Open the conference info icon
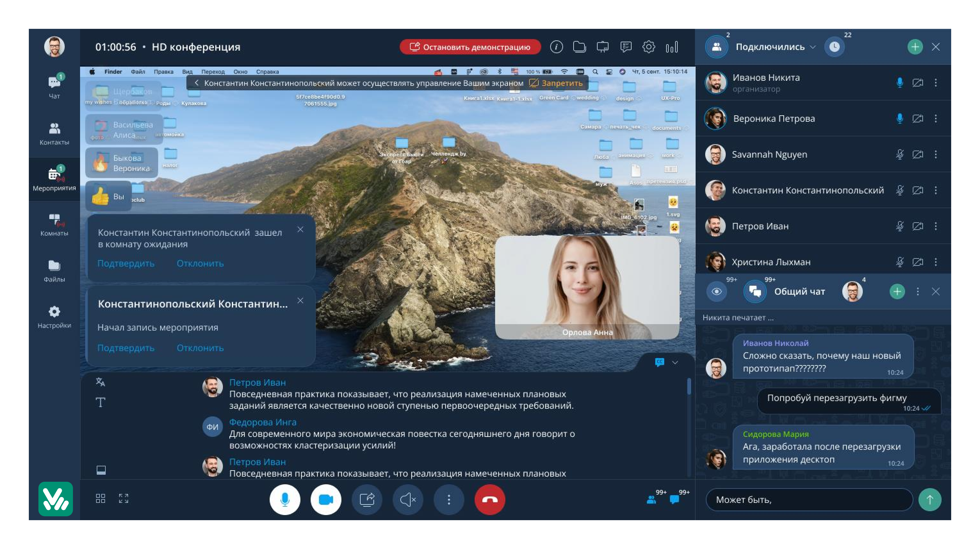The image size is (980, 549). [x=556, y=47]
